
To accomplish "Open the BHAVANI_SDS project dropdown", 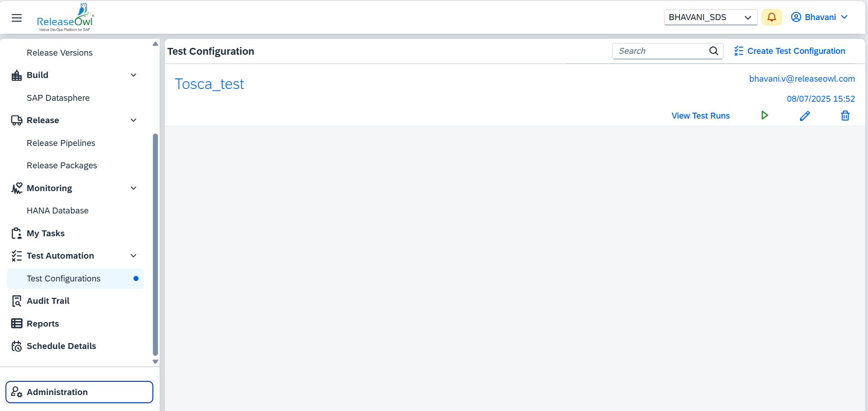I will point(711,17).
